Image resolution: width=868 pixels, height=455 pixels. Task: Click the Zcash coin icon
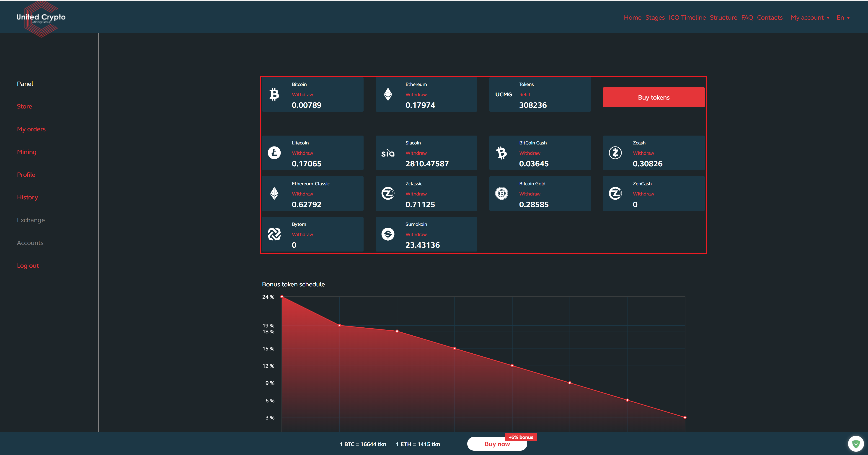[615, 153]
